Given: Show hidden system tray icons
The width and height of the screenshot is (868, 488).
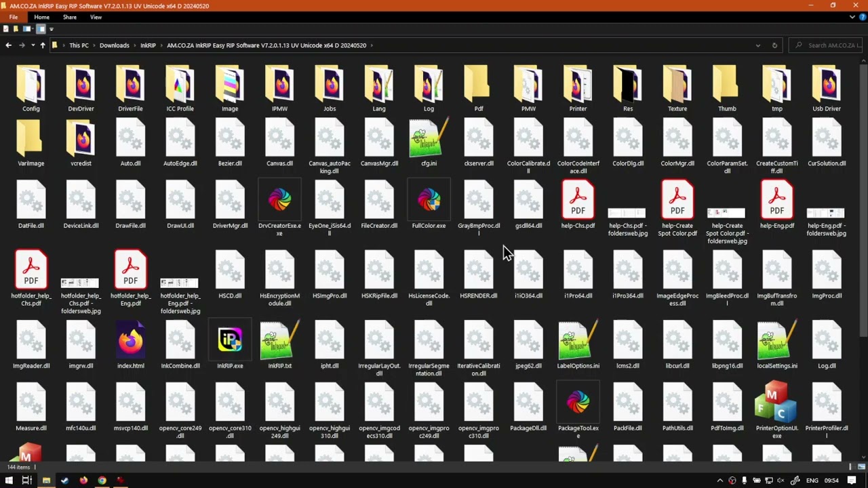Looking at the screenshot, I should click(720, 481).
